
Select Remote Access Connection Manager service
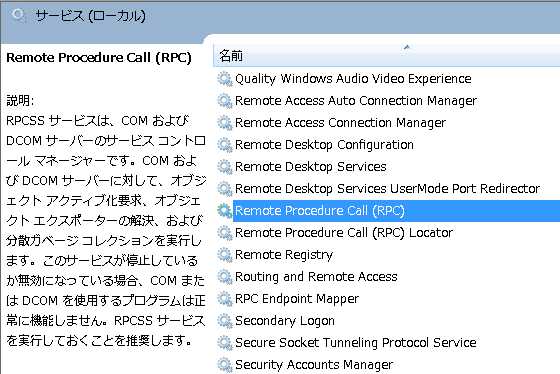pos(340,123)
